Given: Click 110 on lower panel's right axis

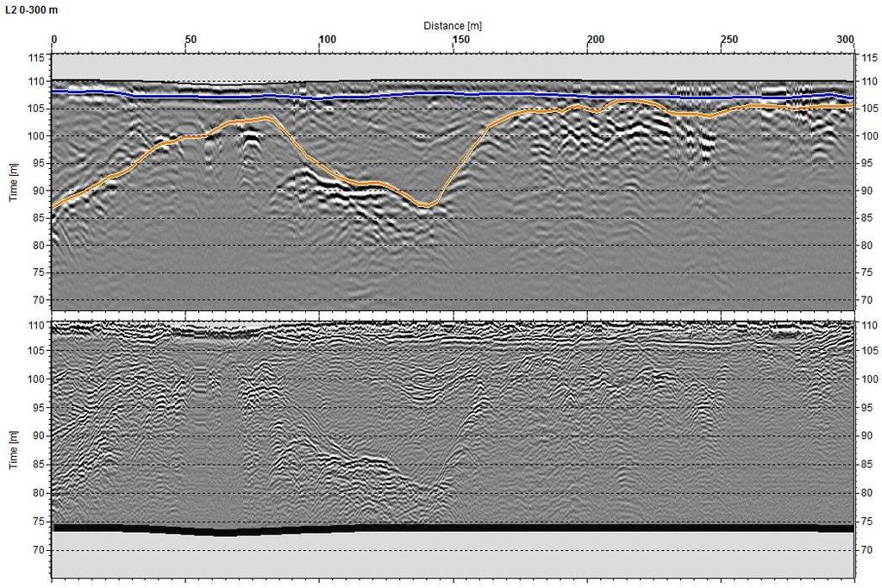Looking at the screenshot, I should [869, 325].
